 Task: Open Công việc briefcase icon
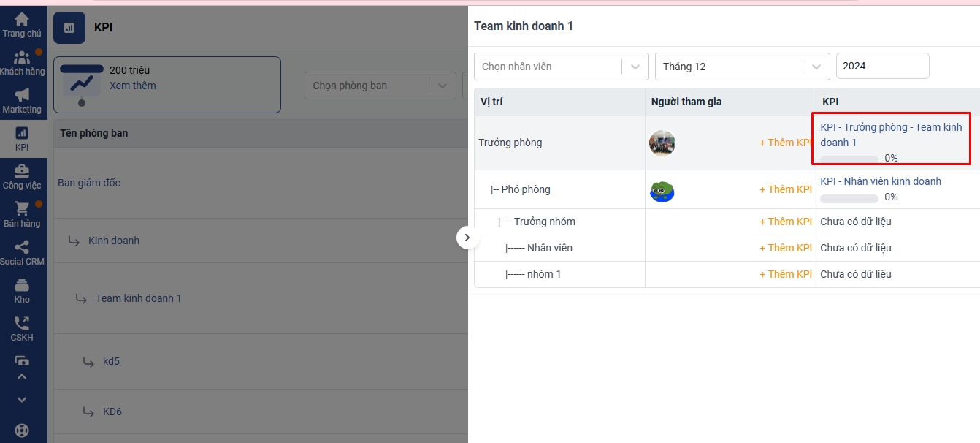point(22,172)
